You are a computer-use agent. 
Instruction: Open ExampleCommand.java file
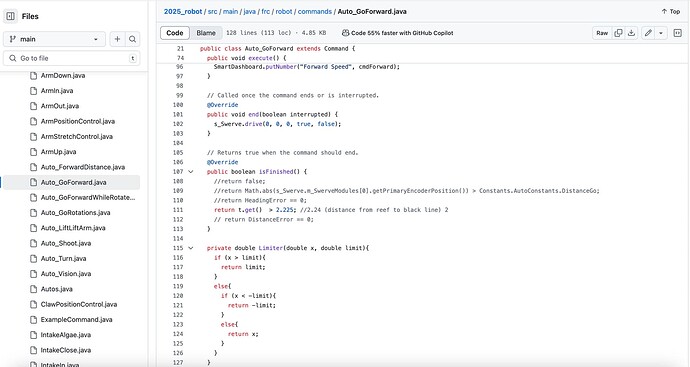[77, 319]
